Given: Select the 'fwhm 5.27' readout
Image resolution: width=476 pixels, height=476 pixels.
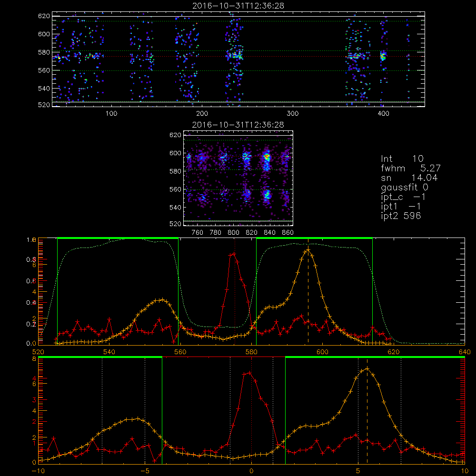Looking at the screenshot, I should 411,168.
